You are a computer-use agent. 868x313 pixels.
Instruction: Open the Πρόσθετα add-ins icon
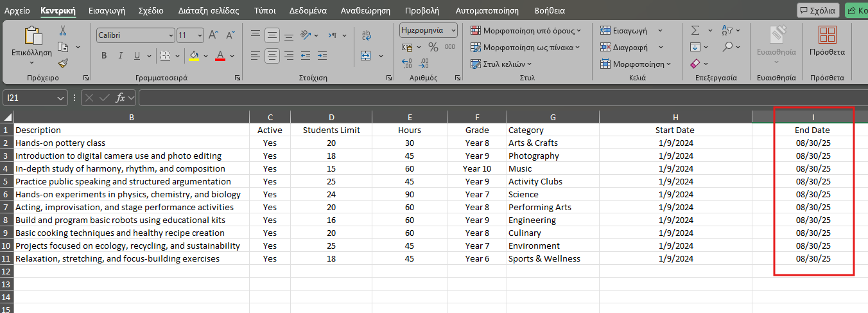(827, 40)
